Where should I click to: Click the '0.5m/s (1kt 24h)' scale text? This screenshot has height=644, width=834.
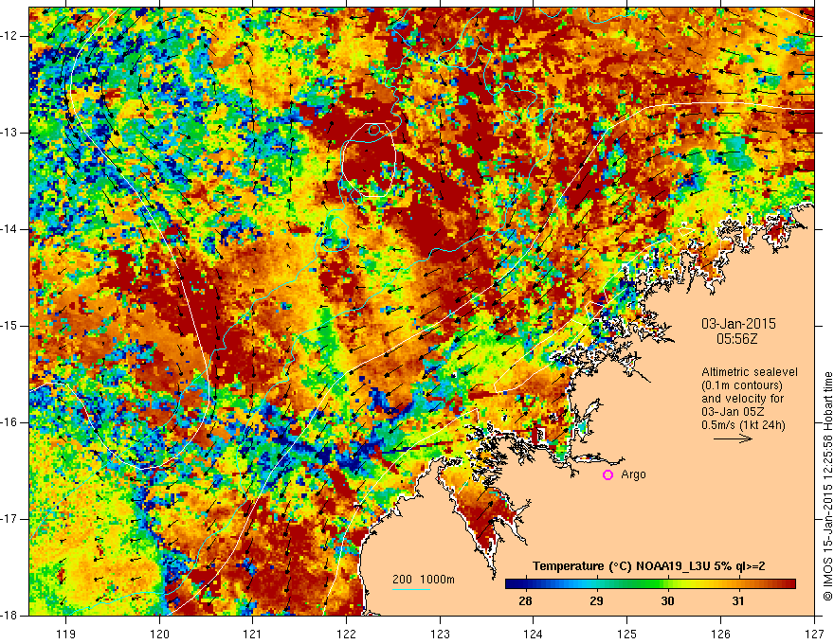pyautogui.click(x=743, y=425)
